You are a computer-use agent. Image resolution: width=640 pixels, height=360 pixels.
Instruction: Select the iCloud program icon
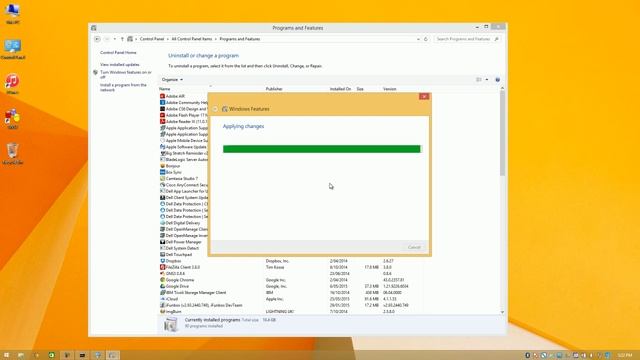162,299
